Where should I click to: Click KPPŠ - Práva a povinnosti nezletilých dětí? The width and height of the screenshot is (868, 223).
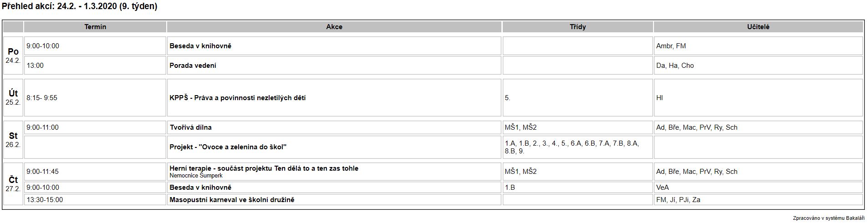pos(237,98)
